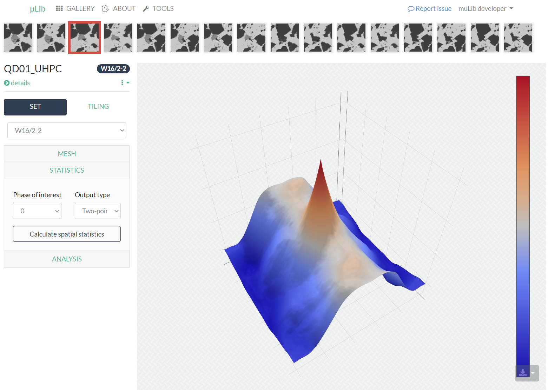This screenshot has height=392, width=548.
Task: Open the dropdown arrow beside the download icon
Action: pyautogui.click(x=533, y=373)
